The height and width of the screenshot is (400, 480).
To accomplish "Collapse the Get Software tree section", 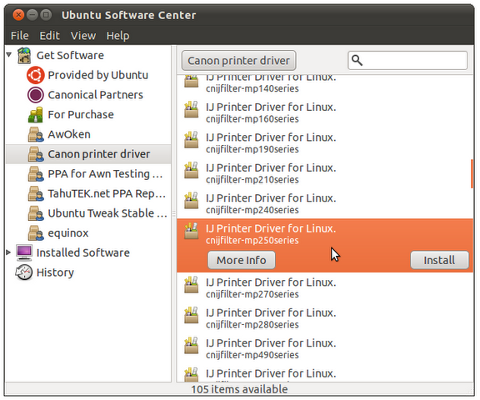I will pos(9,54).
